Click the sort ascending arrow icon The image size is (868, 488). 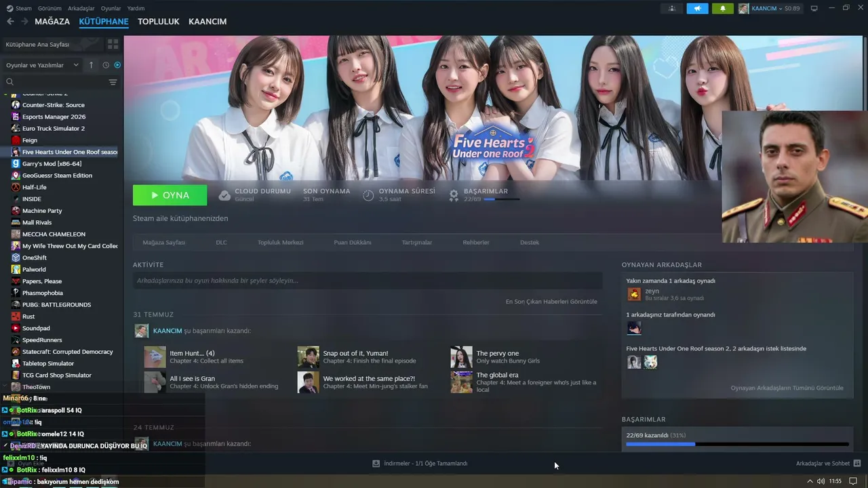pyautogui.click(x=92, y=65)
